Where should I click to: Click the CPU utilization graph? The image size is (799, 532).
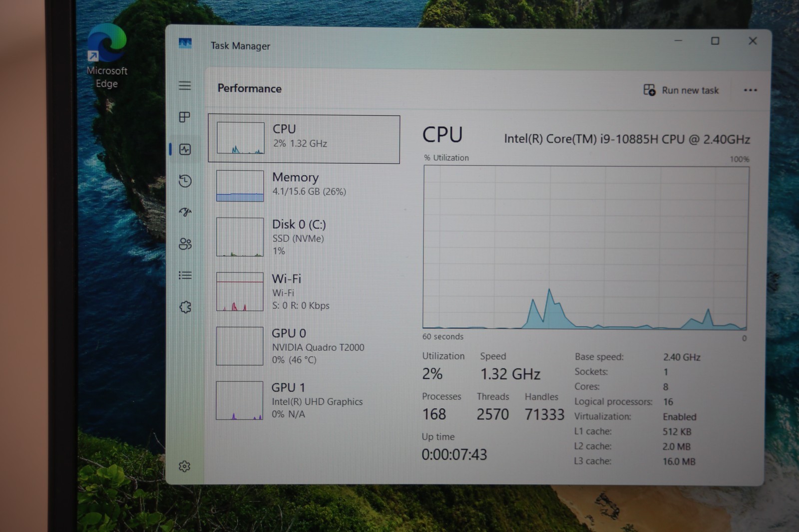tap(585, 248)
